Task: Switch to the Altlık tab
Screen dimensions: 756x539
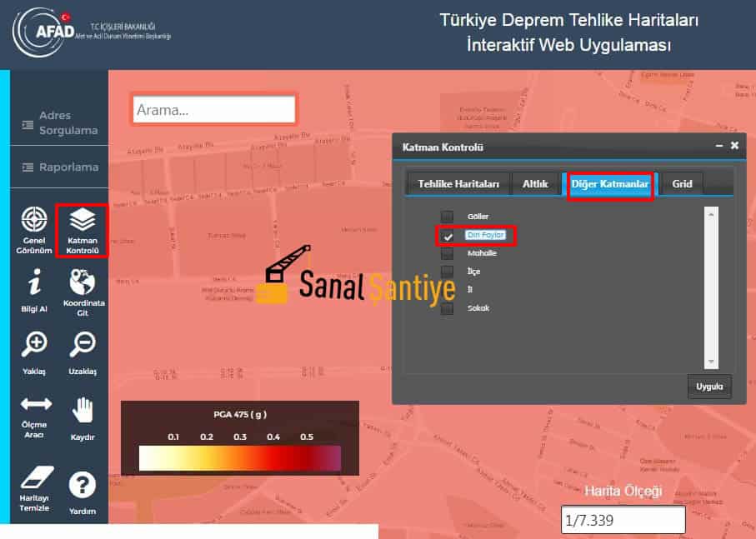Action: 535,183
